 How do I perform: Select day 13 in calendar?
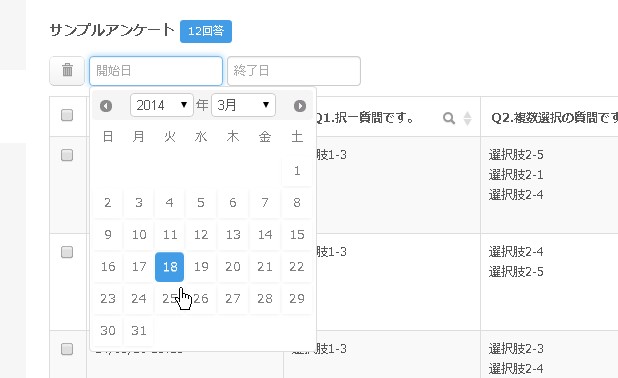coord(233,235)
